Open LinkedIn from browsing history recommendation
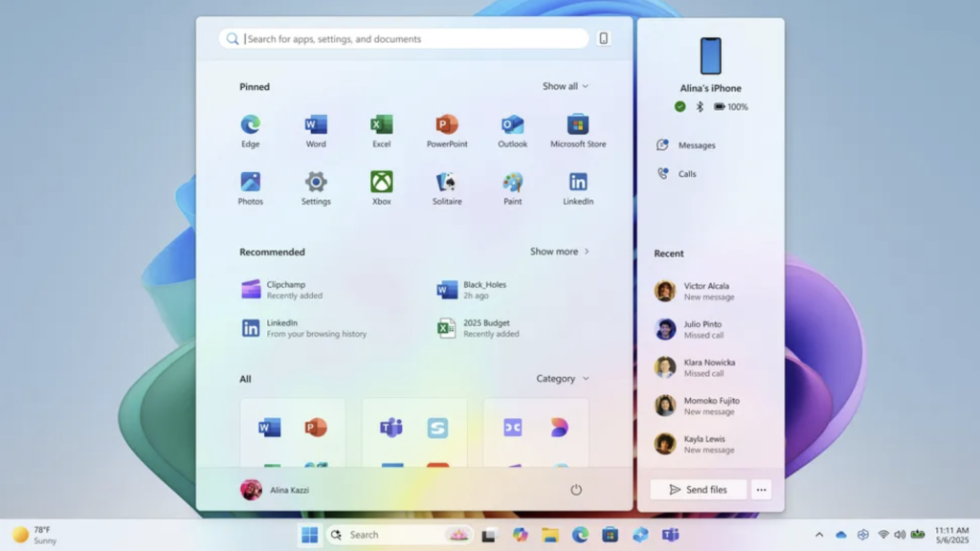 pos(304,328)
